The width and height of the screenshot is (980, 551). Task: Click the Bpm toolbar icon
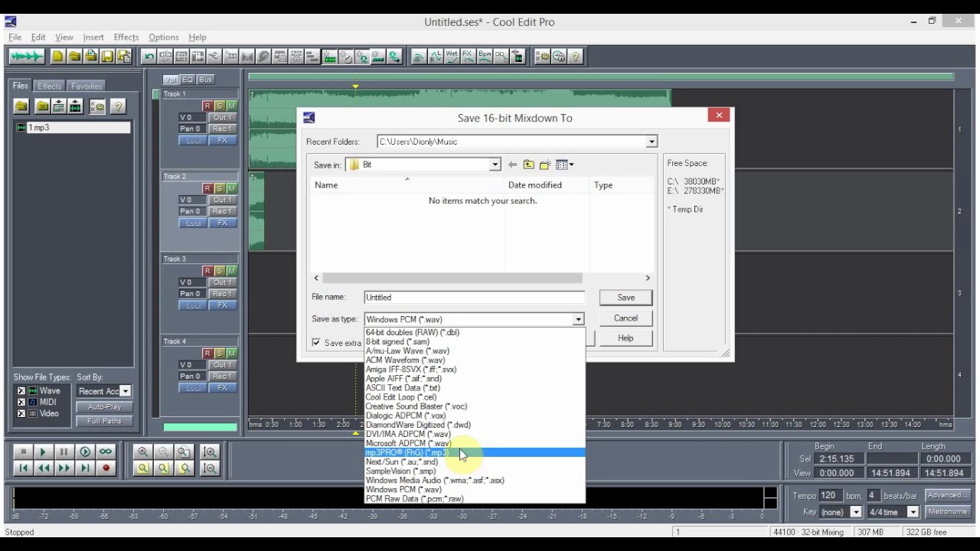tap(485, 57)
